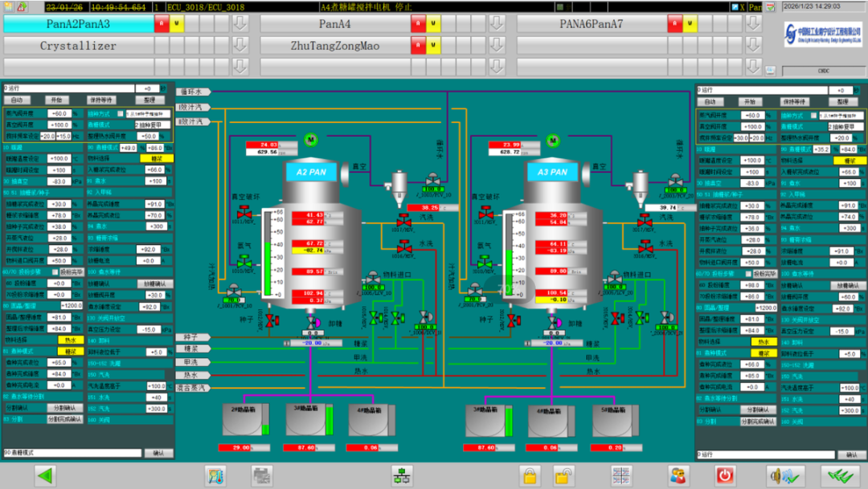The image size is (868, 489).
Task: Open the network topology icon in the bottom toolbar
Action: pos(401,475)
